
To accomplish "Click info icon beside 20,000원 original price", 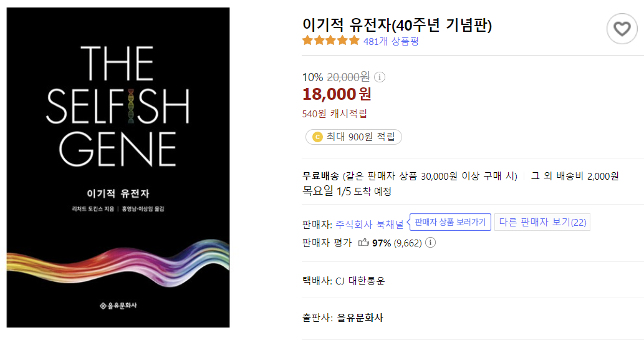I will pos(380,77).
